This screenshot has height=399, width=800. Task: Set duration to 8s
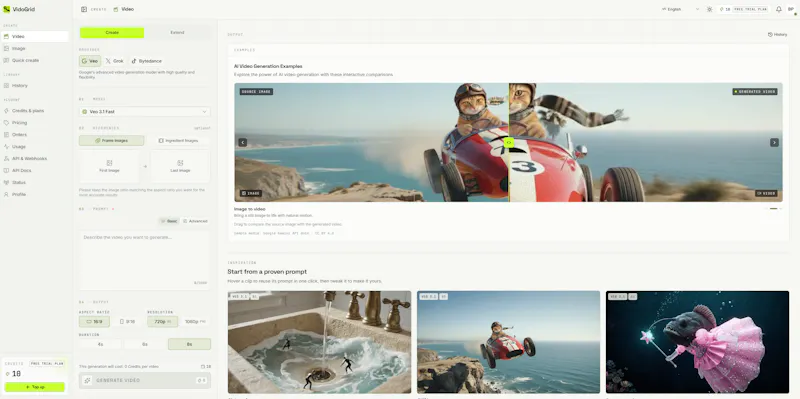189,344
